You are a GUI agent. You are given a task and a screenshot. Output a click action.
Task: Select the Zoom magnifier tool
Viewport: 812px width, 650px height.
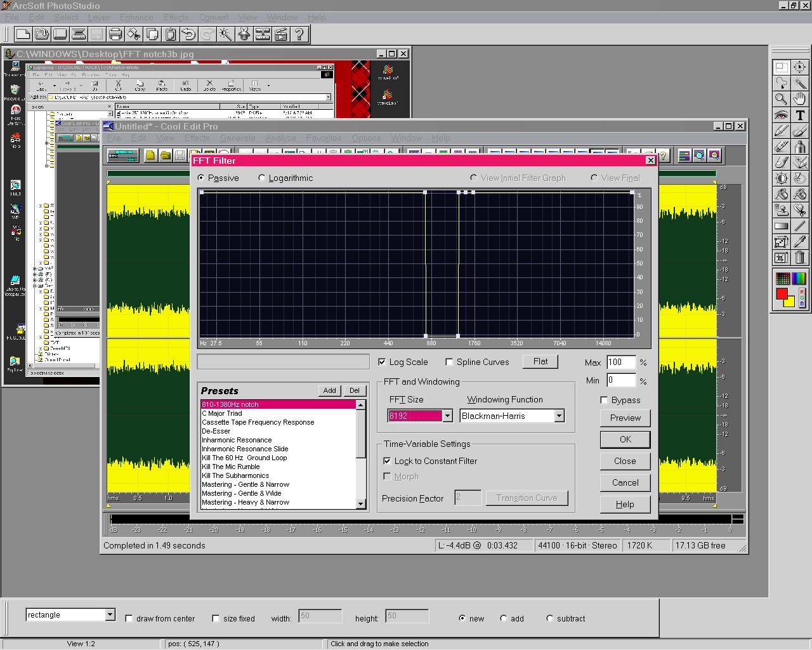pos(781,98)
